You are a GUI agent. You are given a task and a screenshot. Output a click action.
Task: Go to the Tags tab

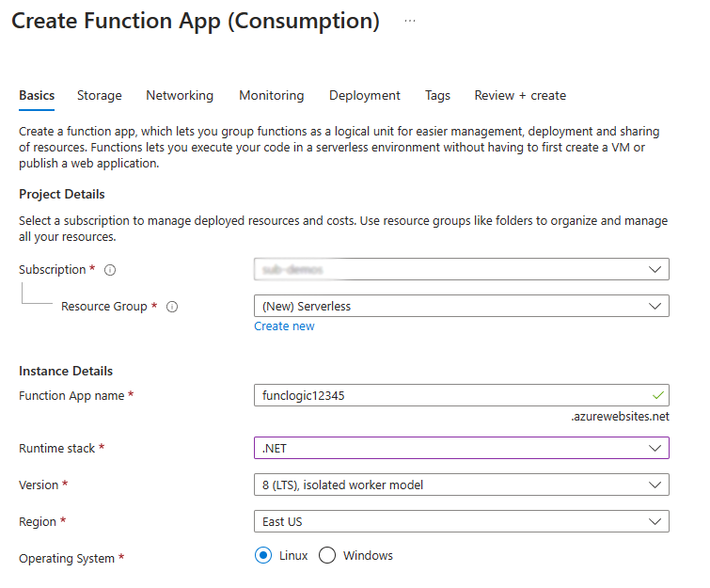click(x=437, y=96)
